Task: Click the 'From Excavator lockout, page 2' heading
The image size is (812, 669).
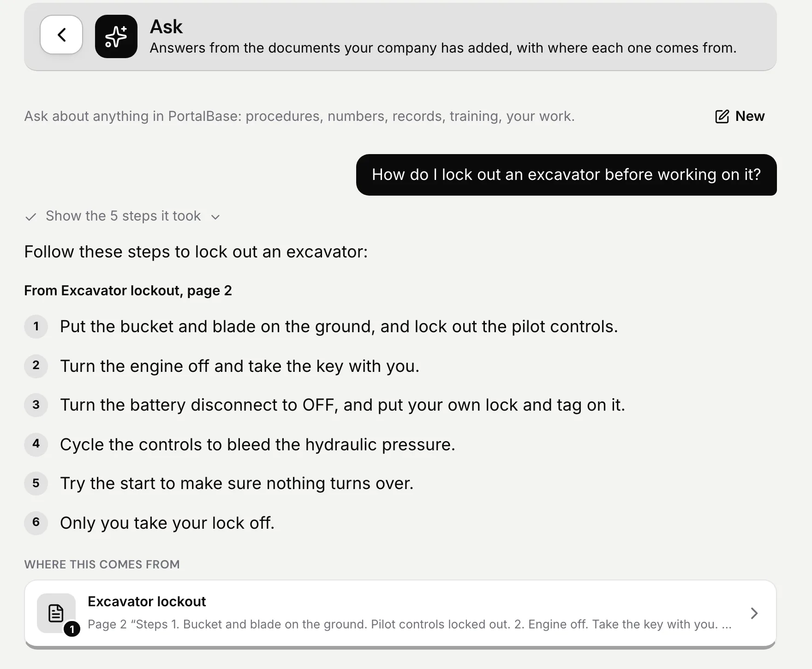Action: click(128, 291)
